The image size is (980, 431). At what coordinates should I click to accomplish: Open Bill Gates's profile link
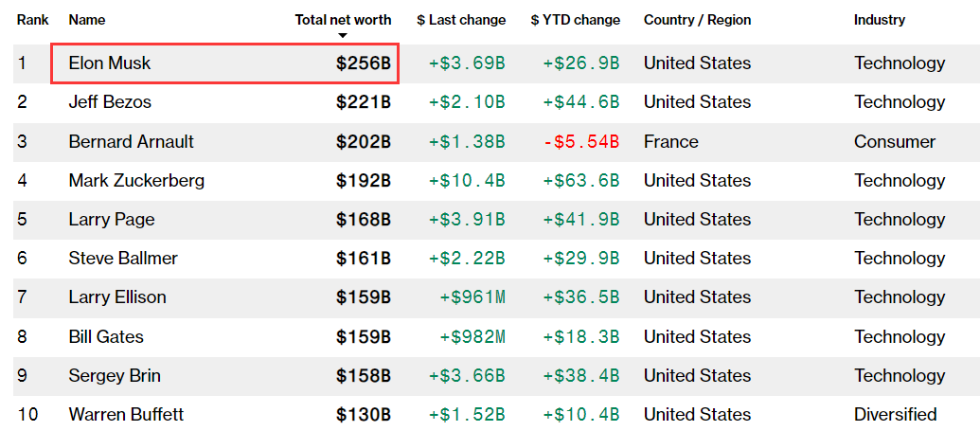[106, 337]
